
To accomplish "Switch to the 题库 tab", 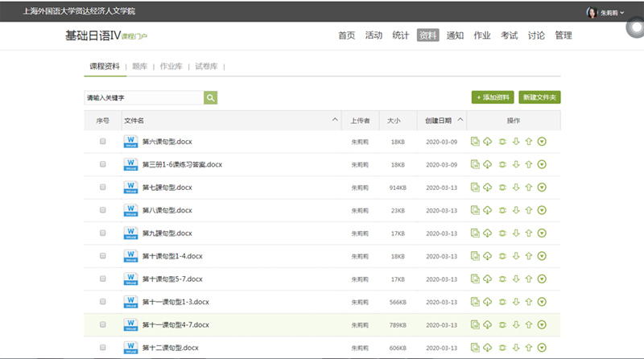I will [x=140, y=66].
